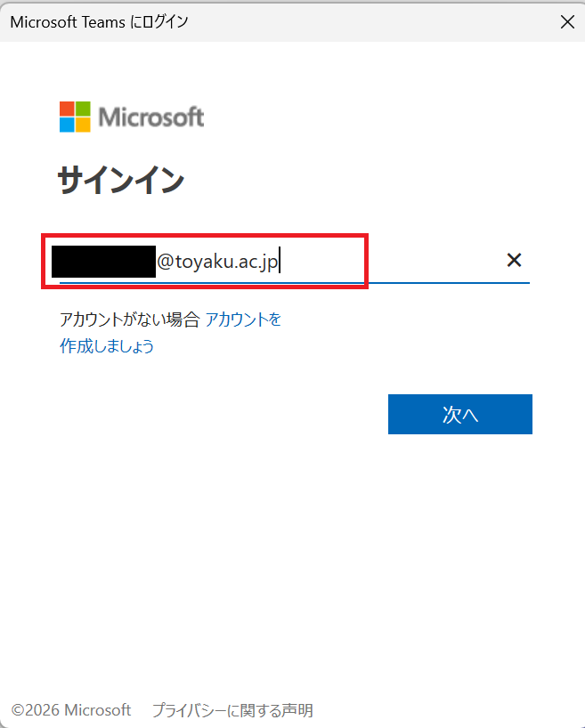Click the yellow square of the Microsoft logo
Screen dimensions: 585x728
83,125
